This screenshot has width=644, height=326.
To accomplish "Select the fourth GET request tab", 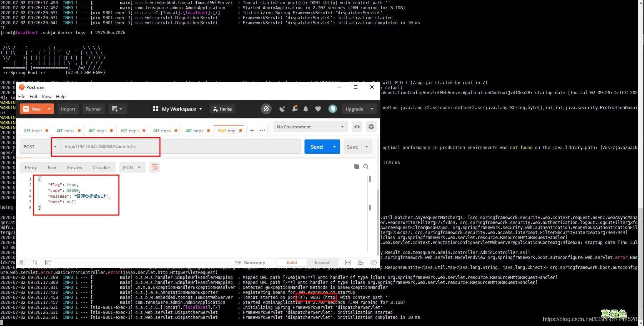I will pos(132,131).
